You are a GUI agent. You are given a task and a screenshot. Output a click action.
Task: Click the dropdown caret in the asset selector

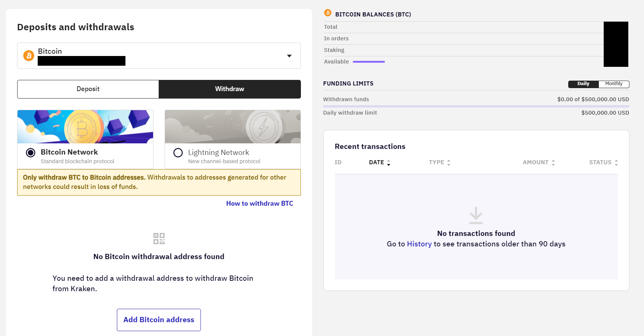coord(289,56)
